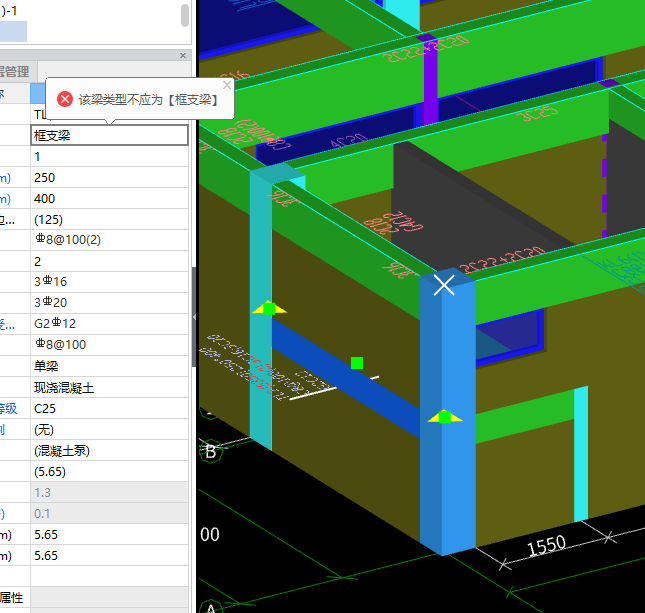Close the property panel with the X button
Viewport: 645px width, 613px height.
click(183, 56)
